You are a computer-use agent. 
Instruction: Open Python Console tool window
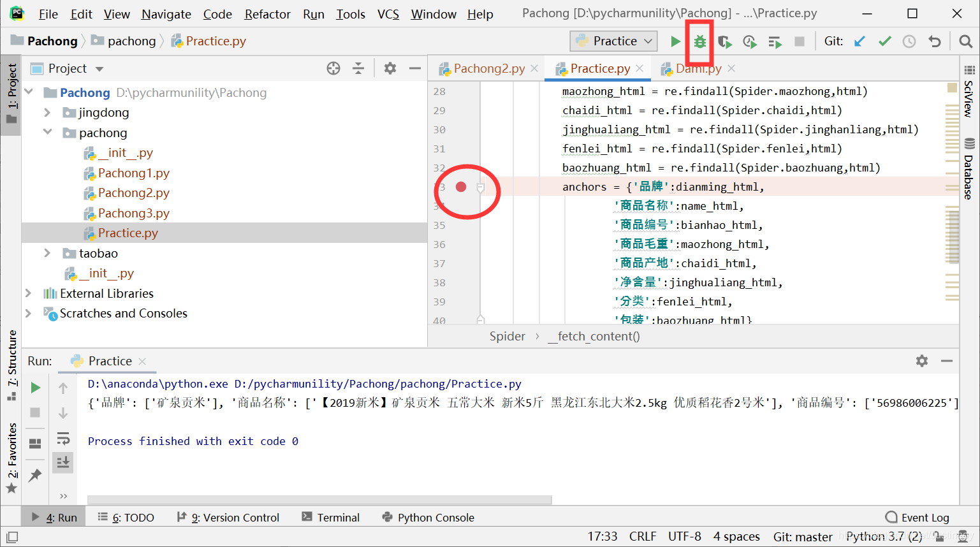[428, 518]
